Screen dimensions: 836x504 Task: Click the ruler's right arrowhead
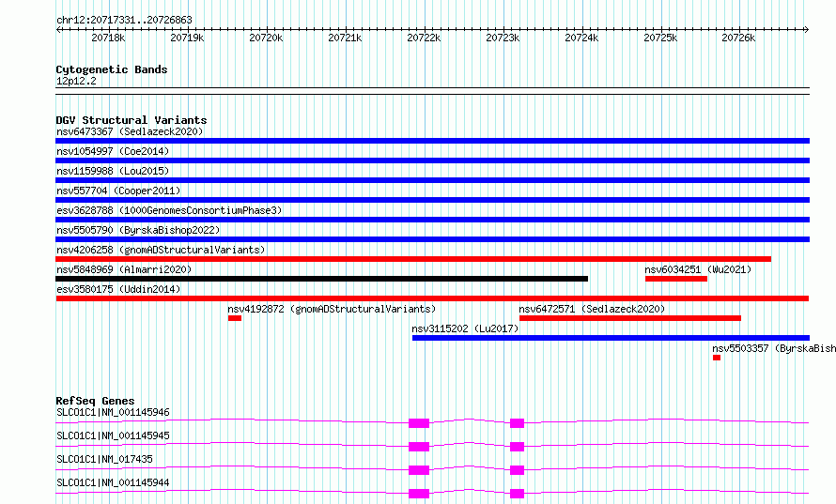(x=806, y=30)
